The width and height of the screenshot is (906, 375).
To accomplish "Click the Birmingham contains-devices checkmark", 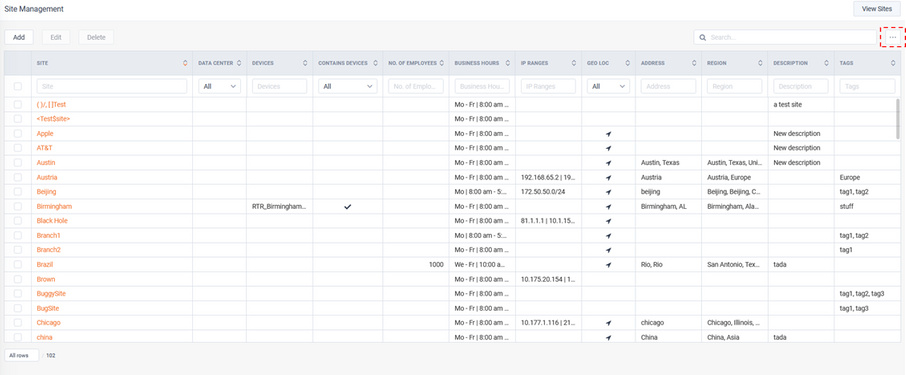I will point(347,206).
